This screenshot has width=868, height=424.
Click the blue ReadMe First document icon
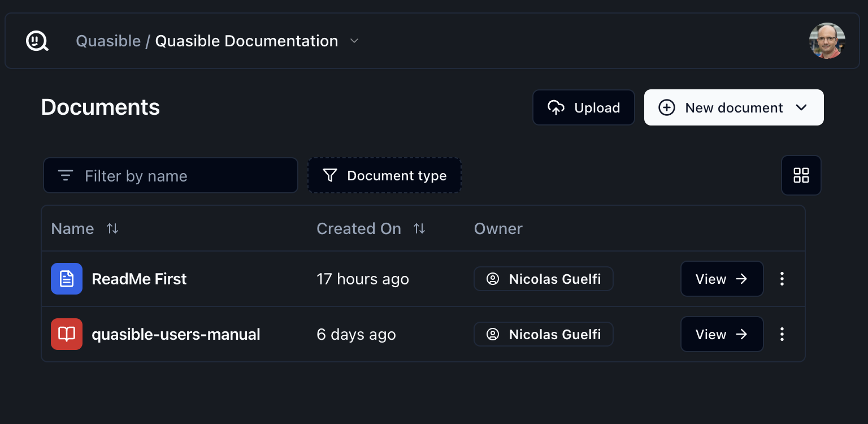[x=67, y=279]
